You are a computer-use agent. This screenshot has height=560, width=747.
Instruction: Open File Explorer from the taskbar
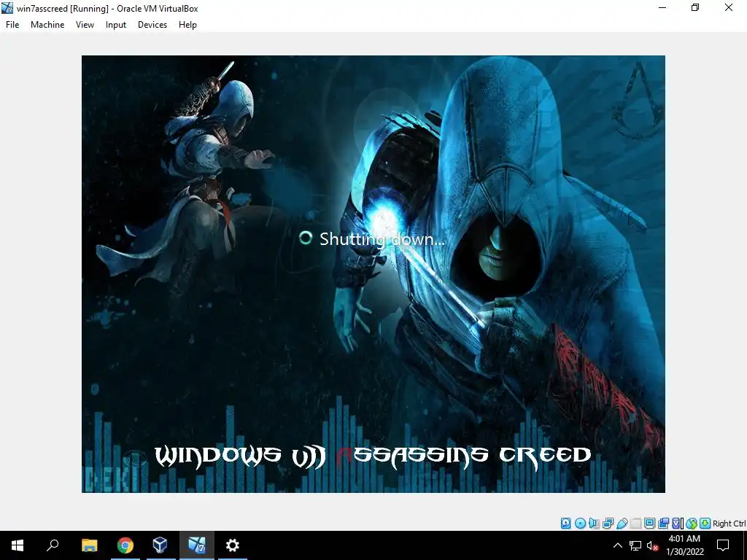pyautogui.click(x=89, y=545)
